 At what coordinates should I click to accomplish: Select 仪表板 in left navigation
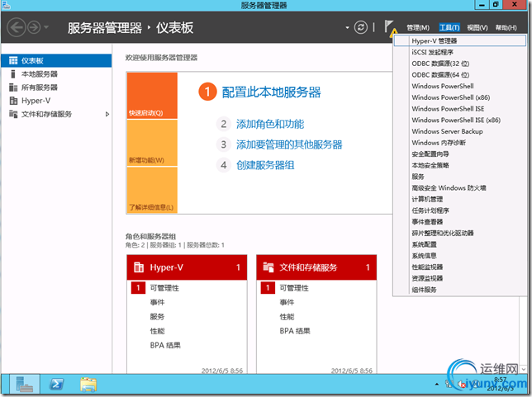pyautogui.click(x=56, y=61)
